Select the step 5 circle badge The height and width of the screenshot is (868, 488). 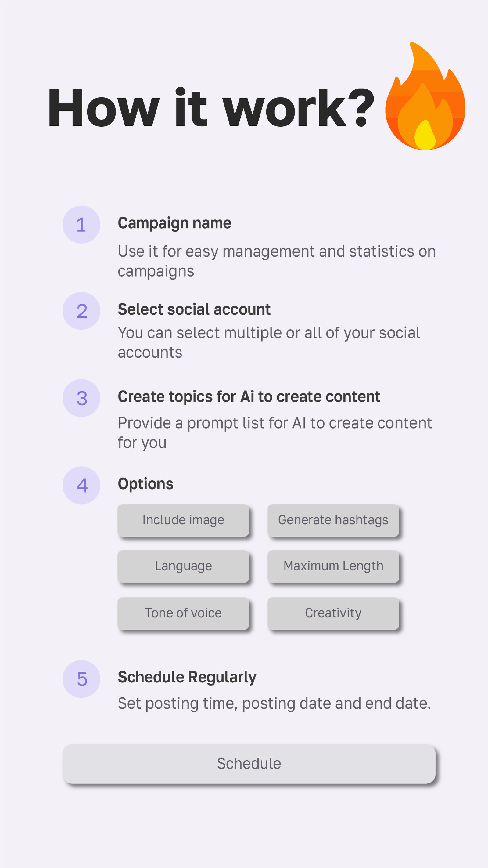81,679
